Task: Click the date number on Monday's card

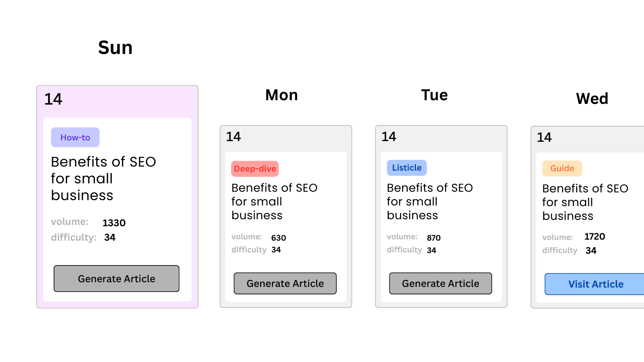Action: click(234, 137)
